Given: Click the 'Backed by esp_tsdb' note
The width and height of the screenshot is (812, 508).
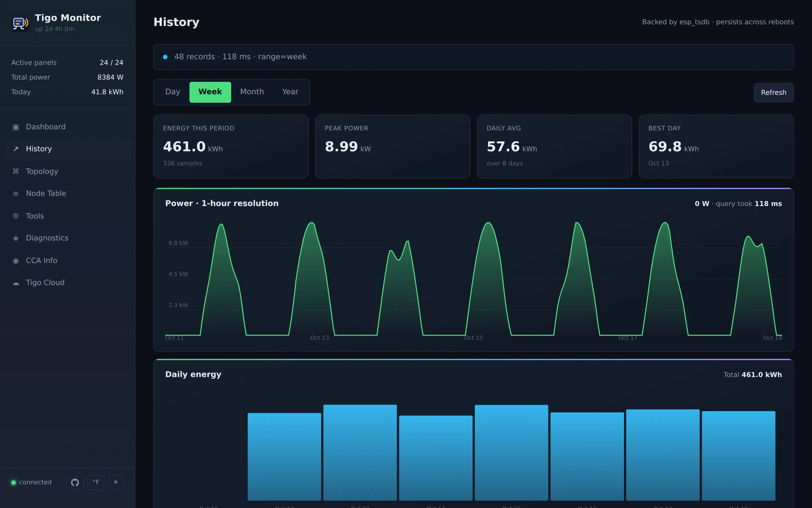Looking at the screenshot, I should click(718, 22).
